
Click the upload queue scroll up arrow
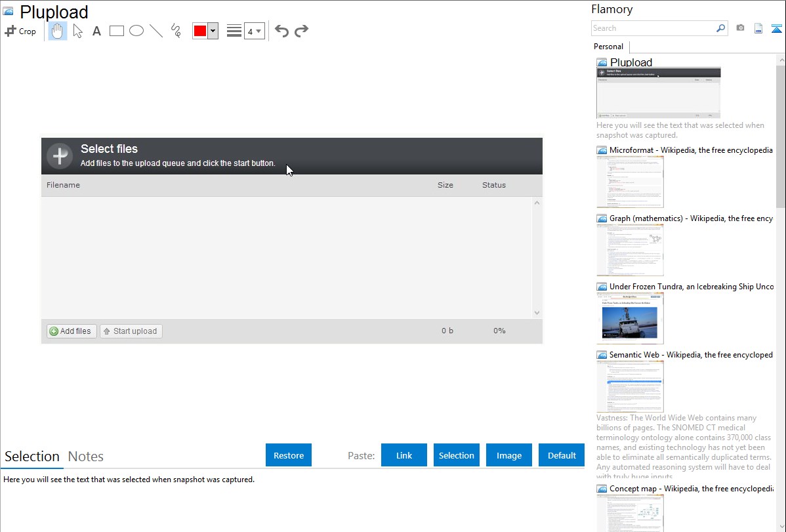coord(537,203)
